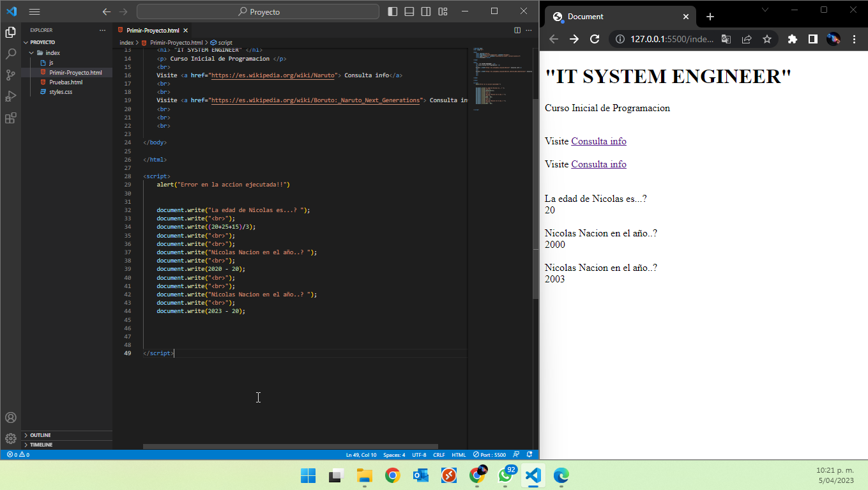
Task: Close the Primir-Proyecto.html editor tab
Action: [186, 30]
